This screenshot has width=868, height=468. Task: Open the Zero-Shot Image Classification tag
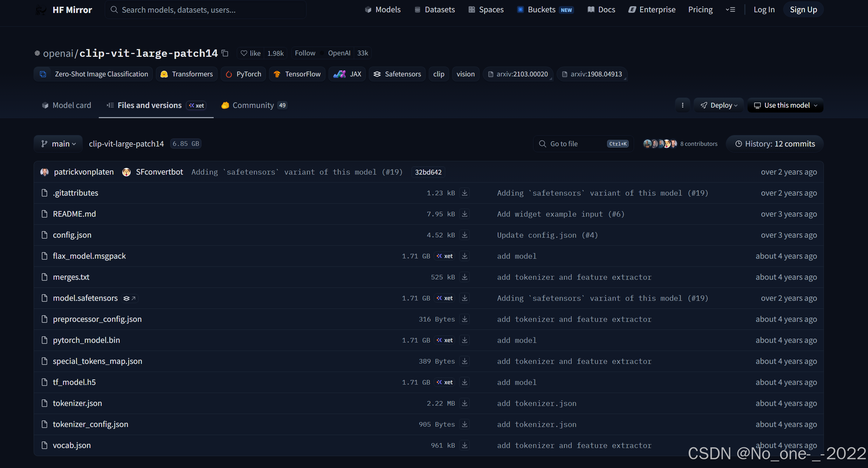[x=93, y=74]
